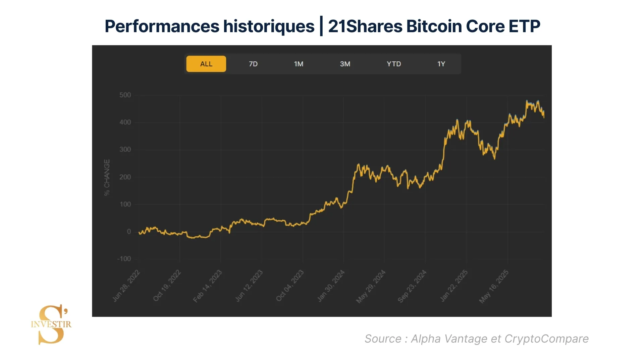Click the Jan 22, 2025 date label
Viewport: 644px width, 362px height.
pyautogui.click(x=454, y=286)
